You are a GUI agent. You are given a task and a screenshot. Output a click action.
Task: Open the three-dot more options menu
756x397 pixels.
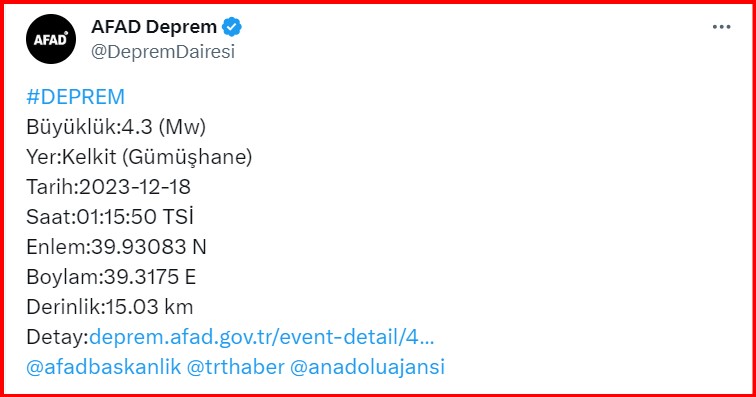721,27
